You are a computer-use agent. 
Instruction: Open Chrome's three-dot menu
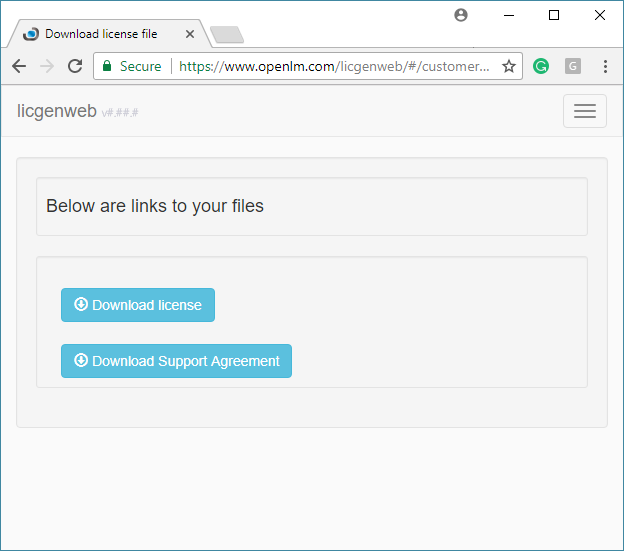605,66
